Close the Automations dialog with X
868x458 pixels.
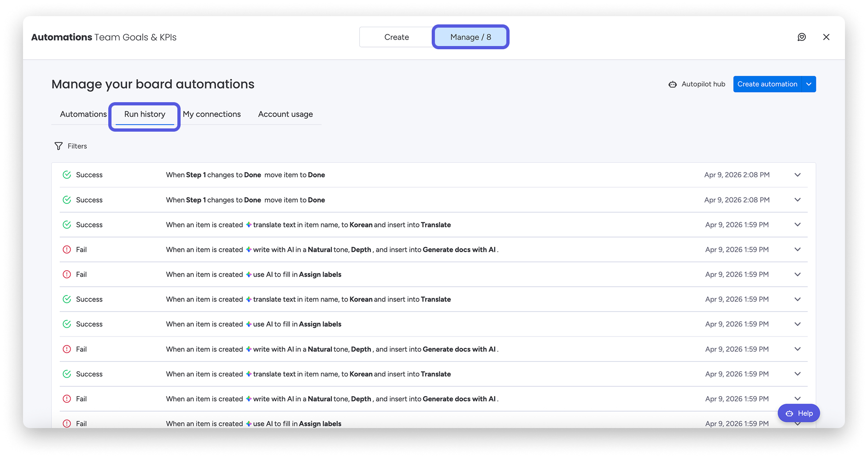(826, 37)
